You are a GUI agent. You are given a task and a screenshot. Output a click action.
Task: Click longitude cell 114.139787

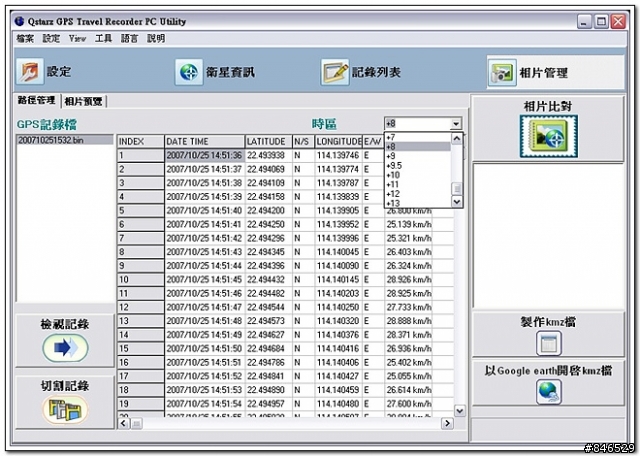[338, 183]
